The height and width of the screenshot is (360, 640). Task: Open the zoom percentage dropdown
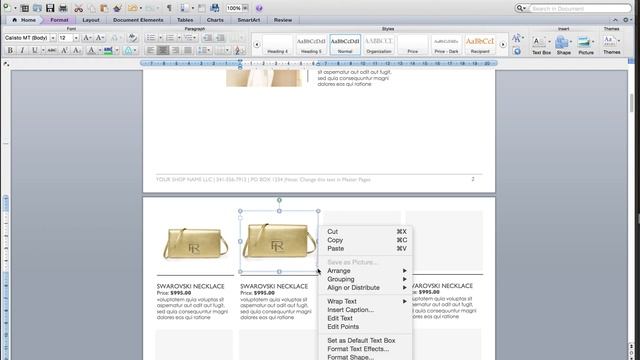[x=245, y=8]
